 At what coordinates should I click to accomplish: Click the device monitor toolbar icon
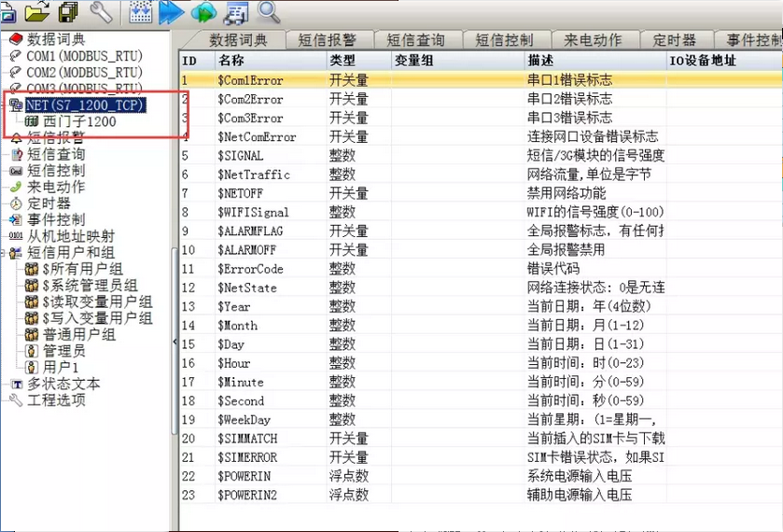click(x=236, y=12)
